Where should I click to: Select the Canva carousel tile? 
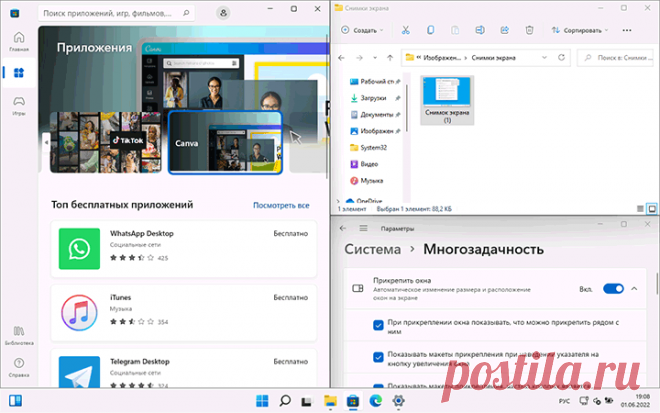(x=225, y=142)
